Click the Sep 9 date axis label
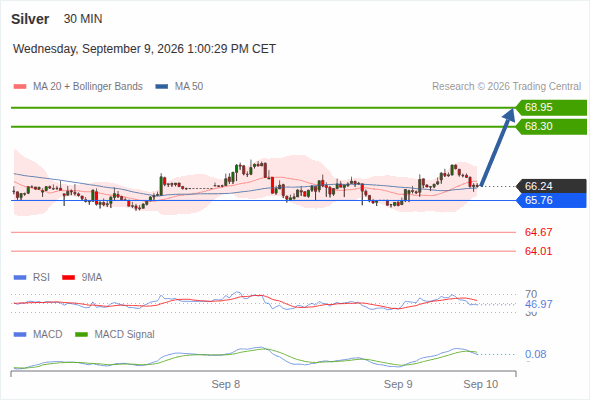Image resolution: width=590 pixels, height=400 pixels. (398, 384)
